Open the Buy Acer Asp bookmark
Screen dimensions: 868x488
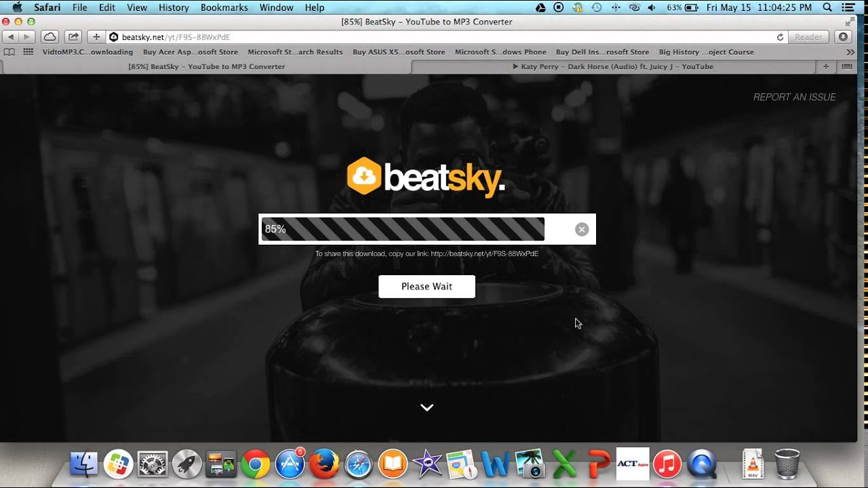coord(190,52)
